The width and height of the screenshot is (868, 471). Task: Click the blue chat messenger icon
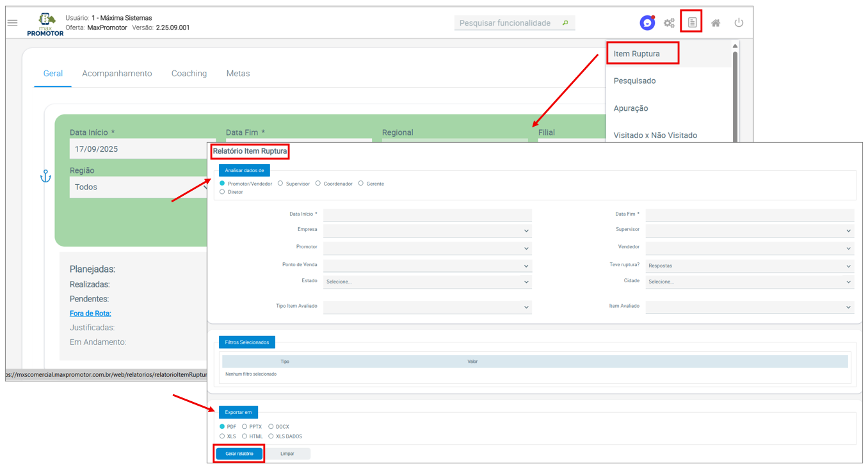[x=647, y=23]
